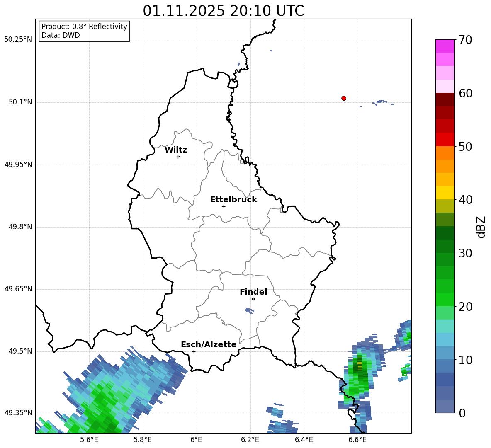The image size is (491, 448).
Task: Click the Ettelbruck station cross marker
Action: click(224, 206)
